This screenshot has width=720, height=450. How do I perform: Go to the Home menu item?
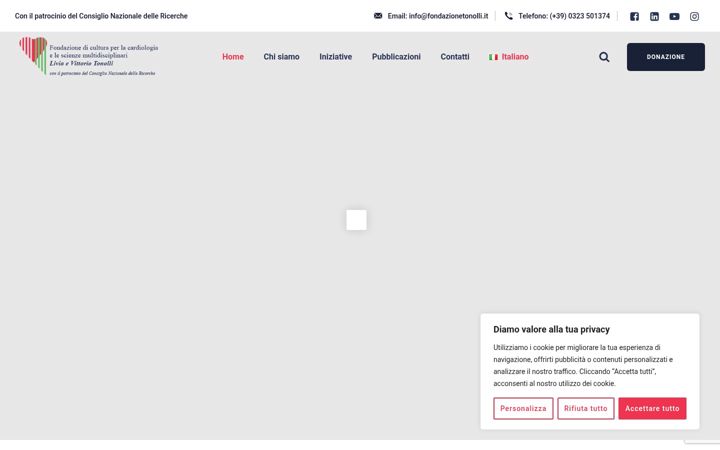233,57
